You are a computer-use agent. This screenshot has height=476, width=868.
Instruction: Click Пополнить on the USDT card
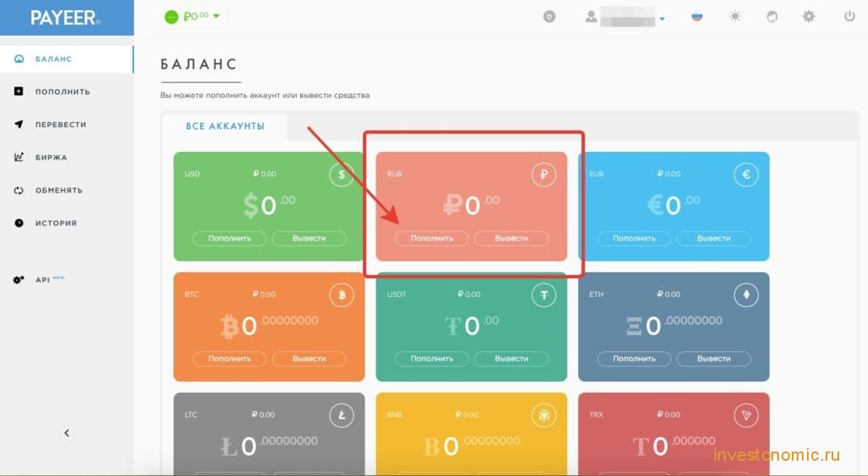click(431, 359)
